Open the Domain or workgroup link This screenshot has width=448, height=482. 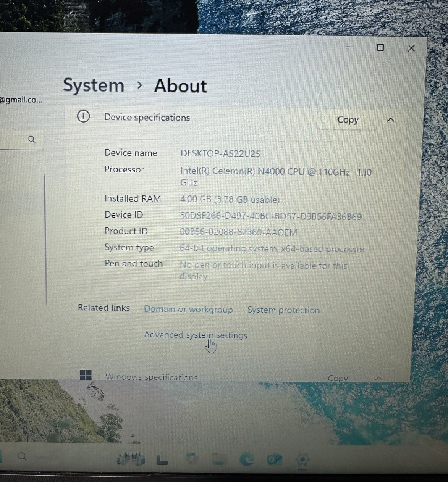[188, 309]
